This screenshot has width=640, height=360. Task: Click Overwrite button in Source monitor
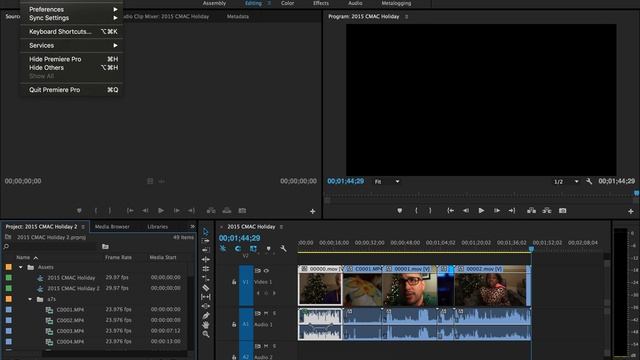click(227, 211)
